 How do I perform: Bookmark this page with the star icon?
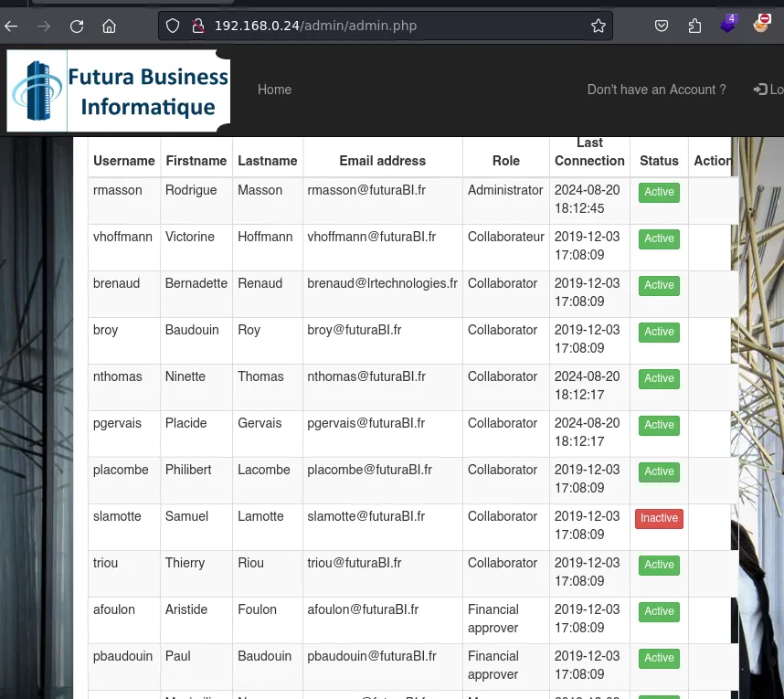tap(599, 26)
